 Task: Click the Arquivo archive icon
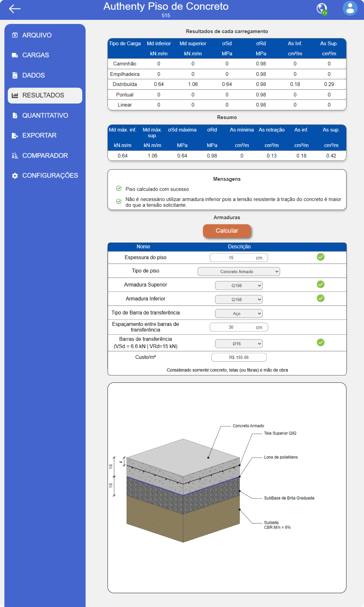pos(15,35)
